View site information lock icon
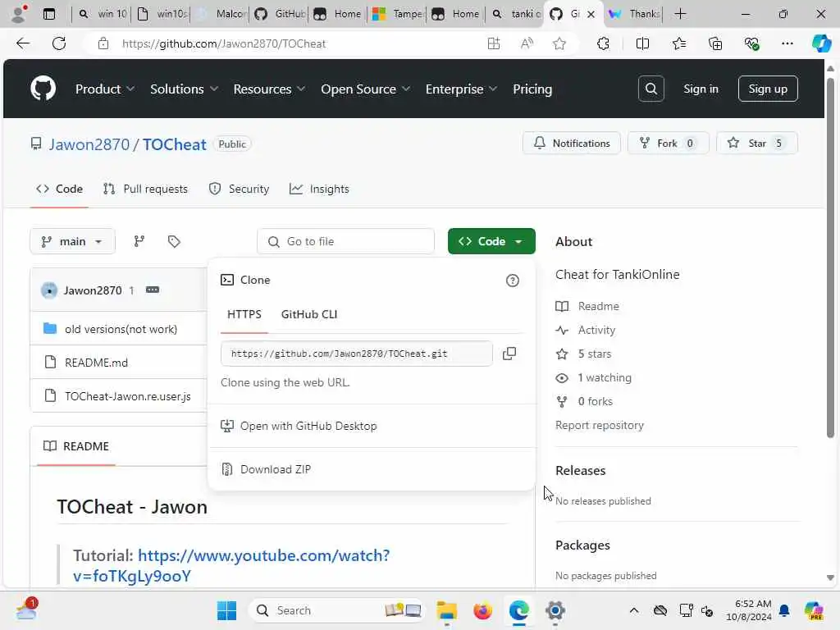The image size is (840, 630). click(x=103, y=43)
